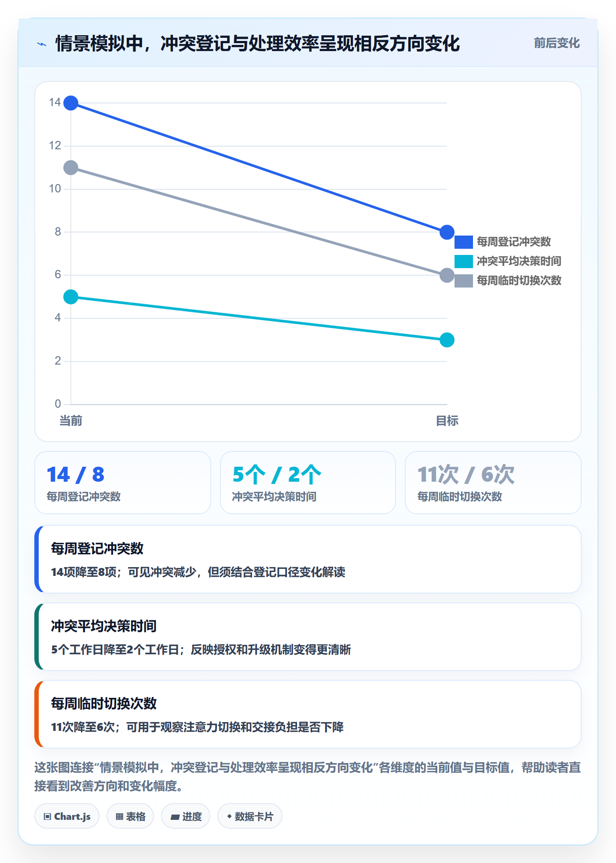Click the 目标 x-axis label

tap(447, 421)
